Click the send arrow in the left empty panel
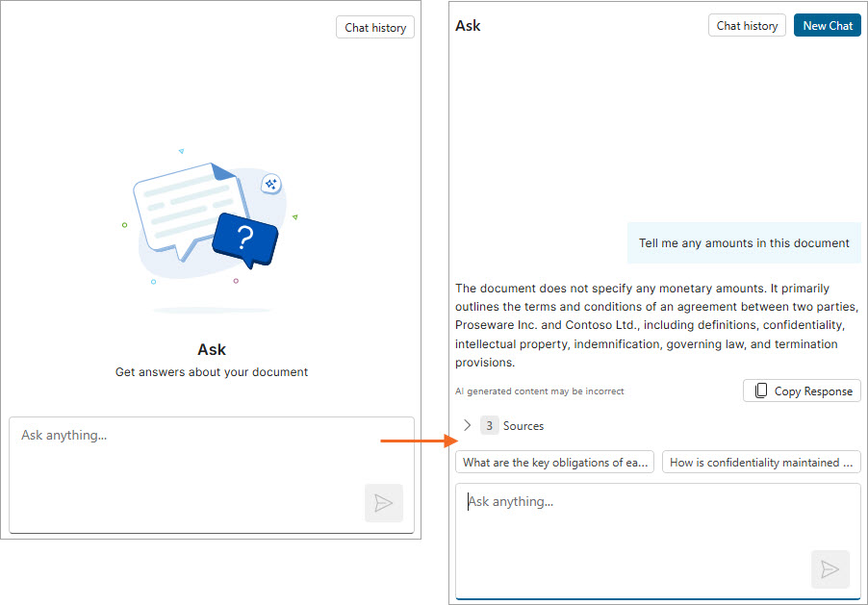 [x=384, y=503]
